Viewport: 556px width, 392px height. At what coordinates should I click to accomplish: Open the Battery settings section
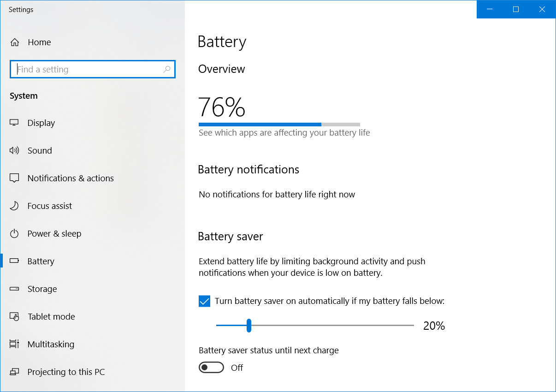(41, 261)
